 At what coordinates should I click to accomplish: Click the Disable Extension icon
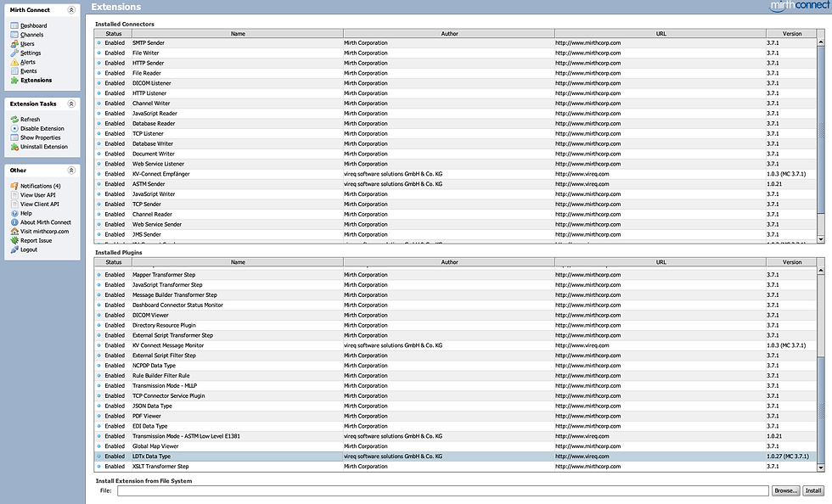(14, 128)
